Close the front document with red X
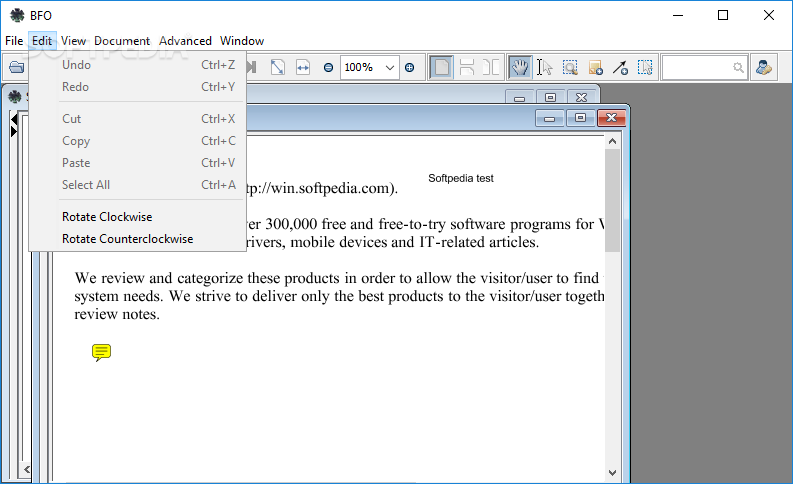793x484 pixels. tap(611, 118)
